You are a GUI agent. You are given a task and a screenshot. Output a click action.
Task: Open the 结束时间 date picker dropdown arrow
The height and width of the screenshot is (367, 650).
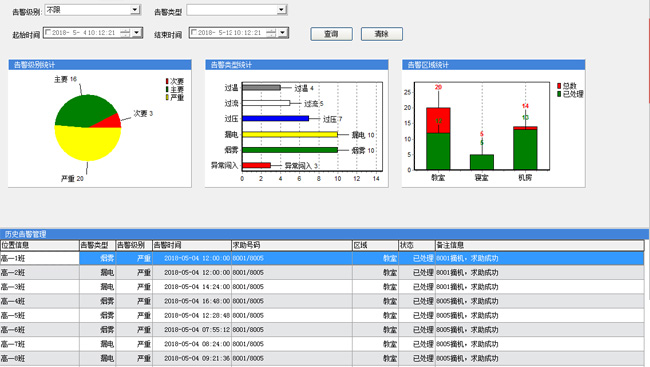click(283, 32)
